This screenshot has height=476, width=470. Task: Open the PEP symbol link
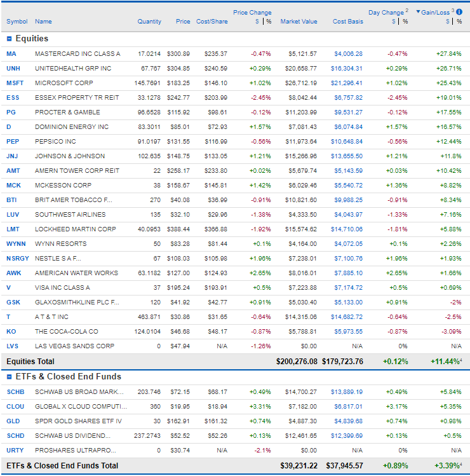(13, 142)
